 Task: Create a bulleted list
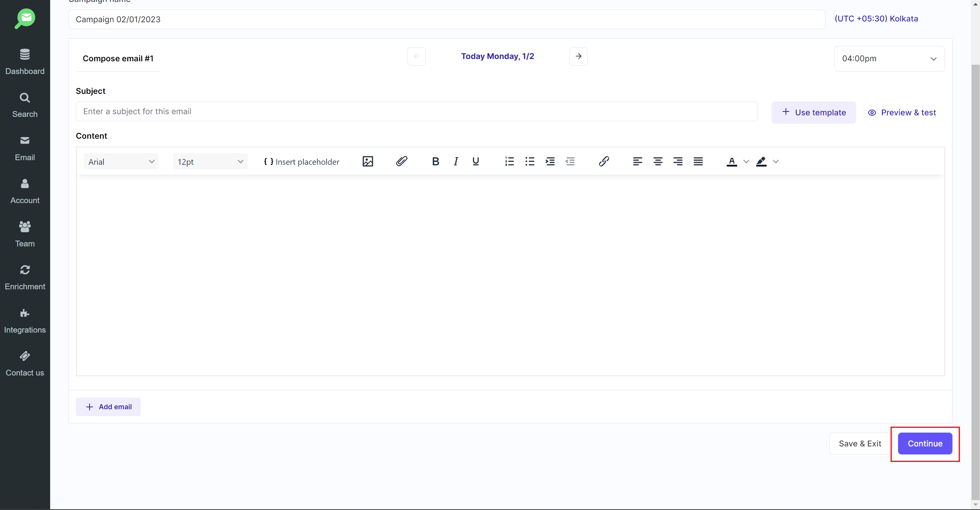tap(530, 161)
